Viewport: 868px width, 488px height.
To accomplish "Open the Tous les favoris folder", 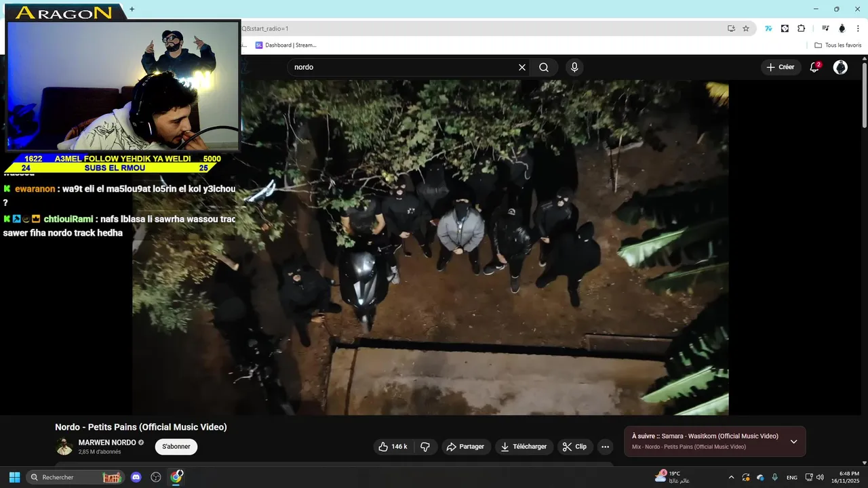I will coord(838,45).
